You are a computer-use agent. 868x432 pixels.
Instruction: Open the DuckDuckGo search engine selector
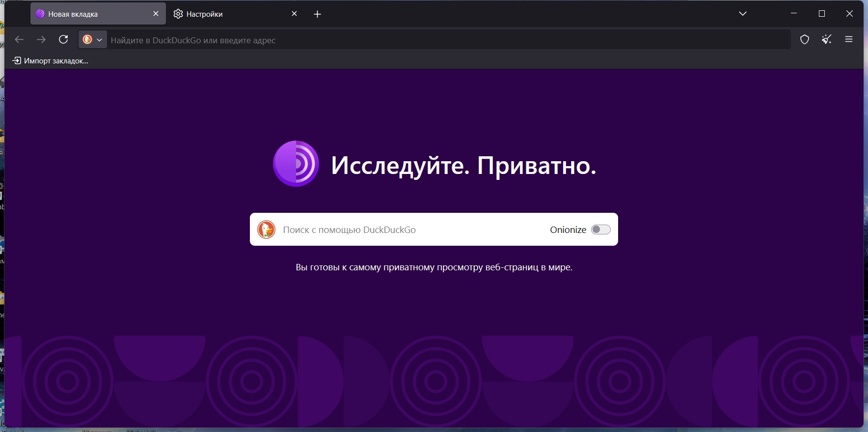[92, 40]
